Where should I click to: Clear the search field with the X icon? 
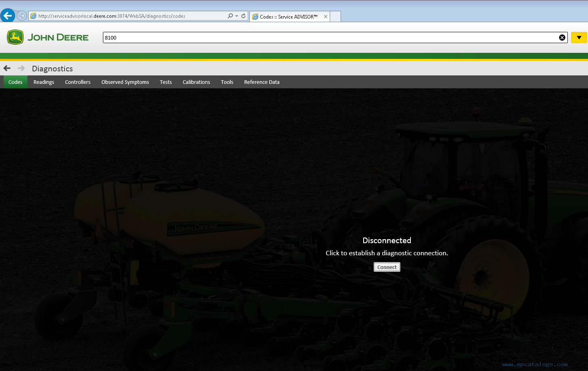click(562, 38)
